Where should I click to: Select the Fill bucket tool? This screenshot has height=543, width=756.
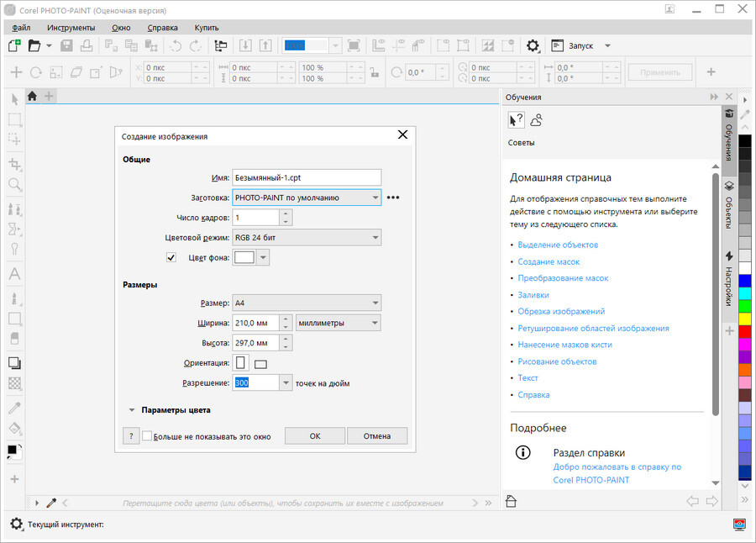point(15,428)
